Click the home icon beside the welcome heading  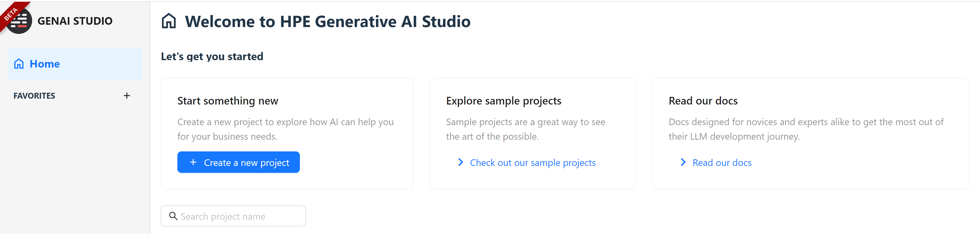pos(169,21)
